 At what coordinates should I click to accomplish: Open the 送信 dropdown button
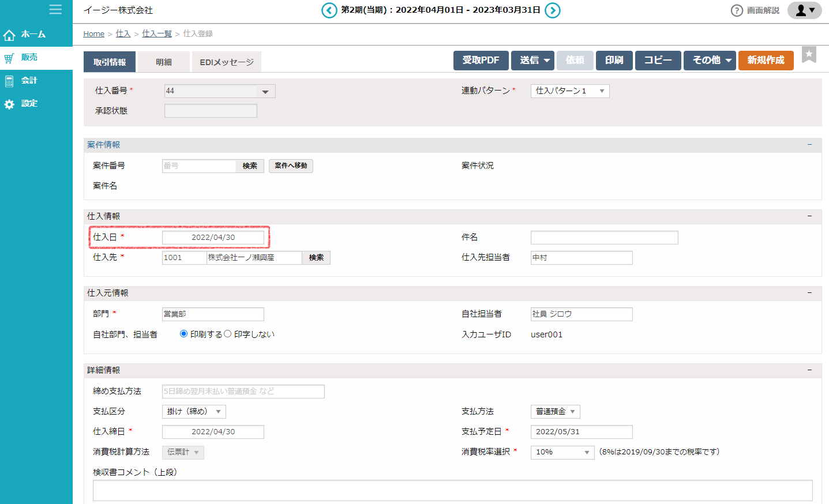(x=532, y=61)
